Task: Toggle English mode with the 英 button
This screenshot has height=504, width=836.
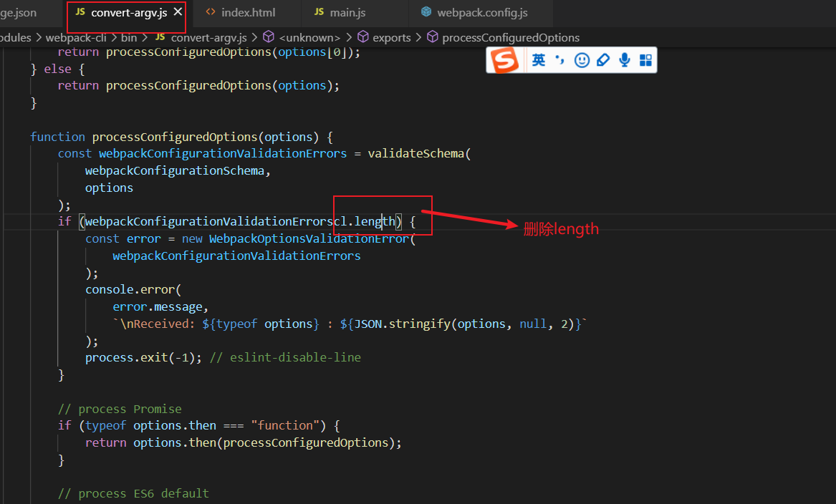Action: [539, 60]
